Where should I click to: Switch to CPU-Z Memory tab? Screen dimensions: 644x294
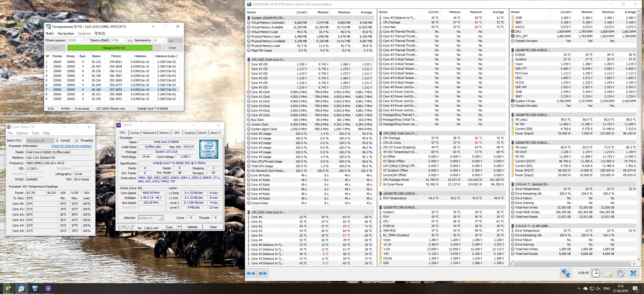pyautogui.click(x=164, y=133)
